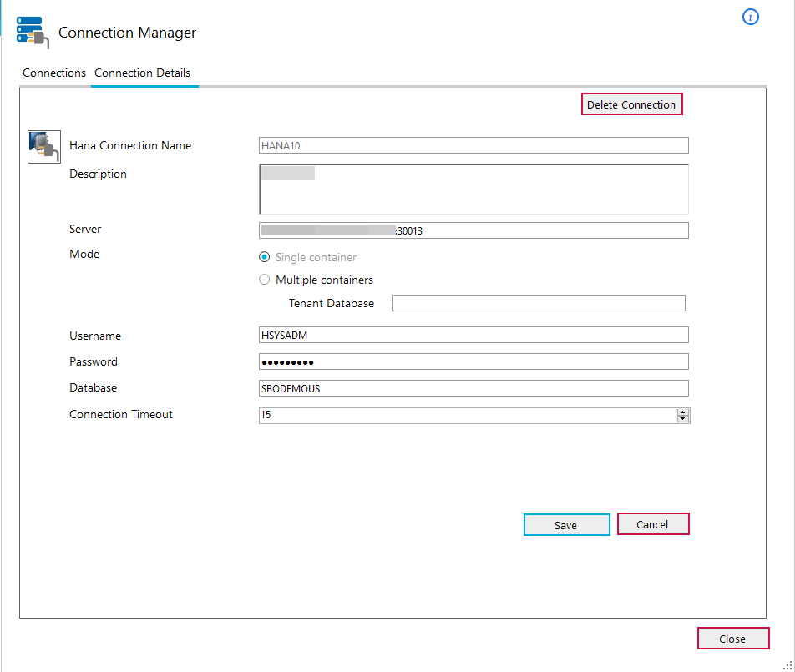795x672 pixels.
Task: Click the Hana connection icon beside name
Action: [44, 147]
